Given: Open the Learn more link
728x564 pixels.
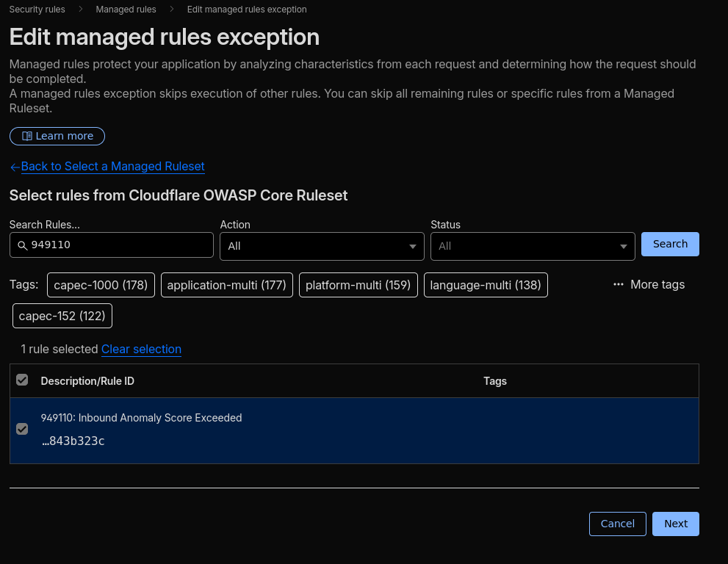Looking at the screenshot, I should click(57, 136).
